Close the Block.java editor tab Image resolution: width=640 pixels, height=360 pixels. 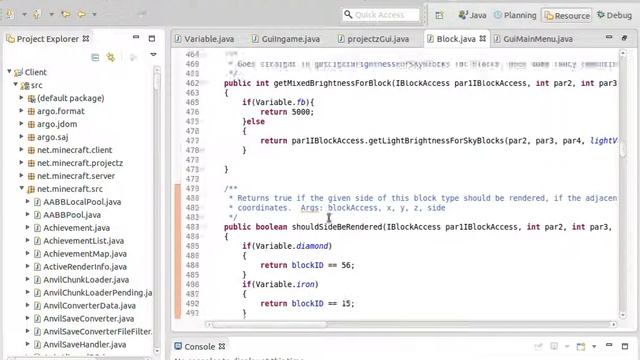(483, 38)
